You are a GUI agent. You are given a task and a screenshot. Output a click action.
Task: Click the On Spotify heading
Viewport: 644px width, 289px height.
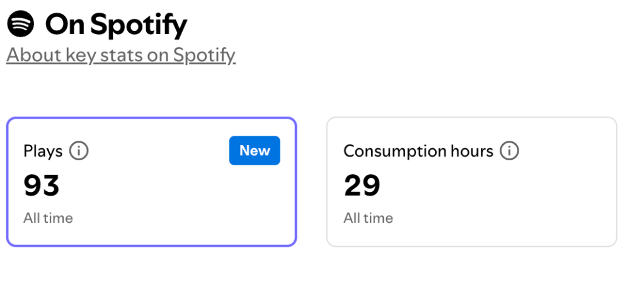(x=116, y=25)
